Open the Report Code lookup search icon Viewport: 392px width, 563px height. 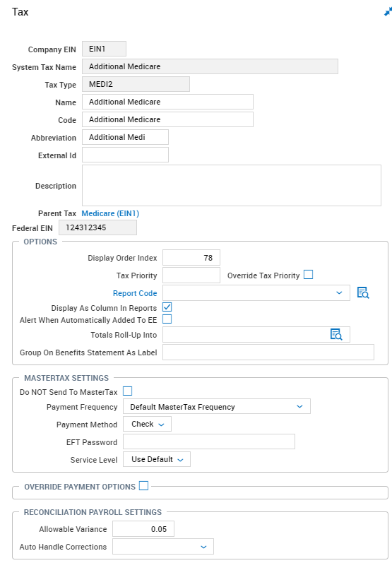(x=363, y=292)
